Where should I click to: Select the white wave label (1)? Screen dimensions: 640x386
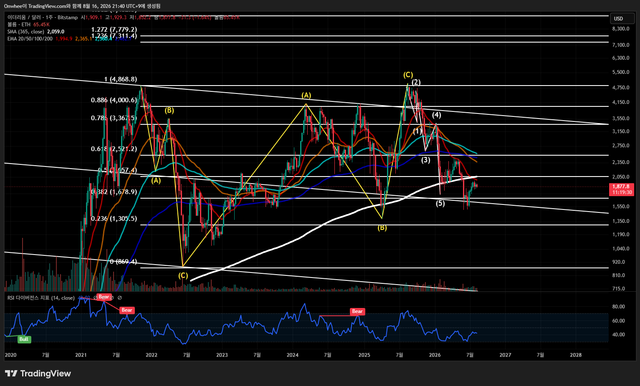417,131
